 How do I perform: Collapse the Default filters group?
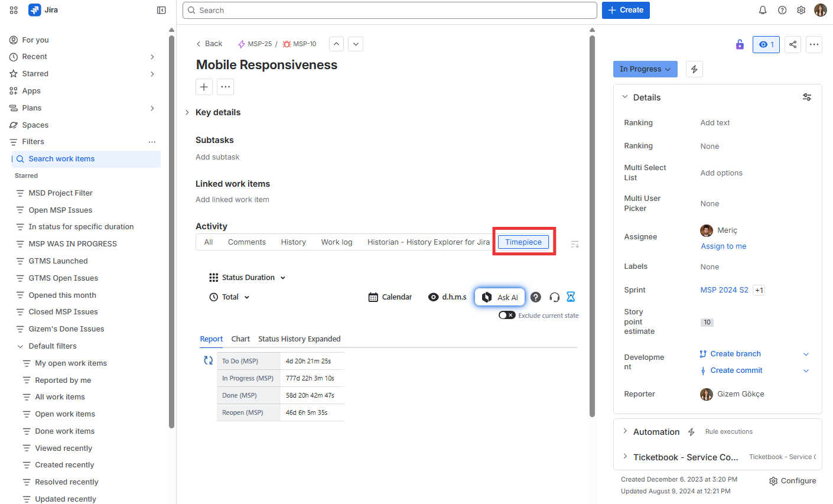point(21,346)
